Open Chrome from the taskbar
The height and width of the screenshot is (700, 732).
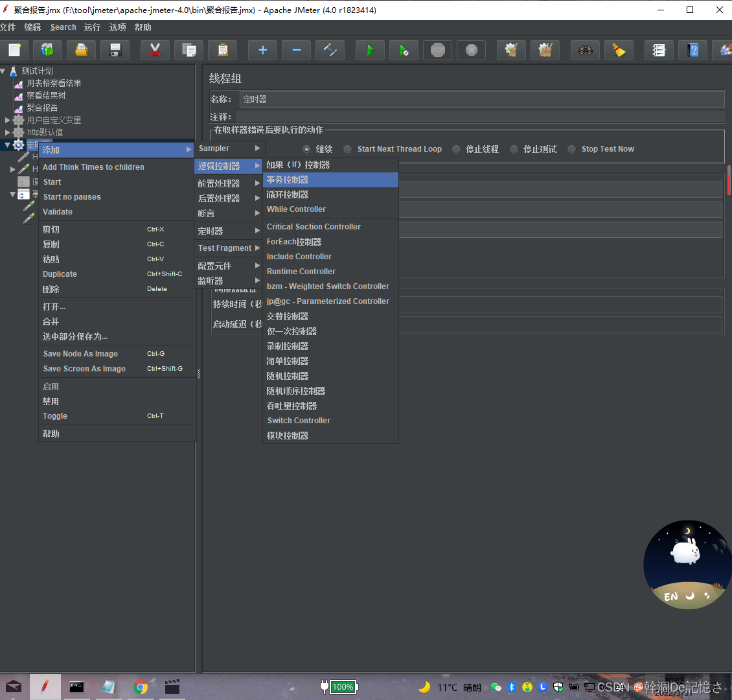[x=141, y=687]
